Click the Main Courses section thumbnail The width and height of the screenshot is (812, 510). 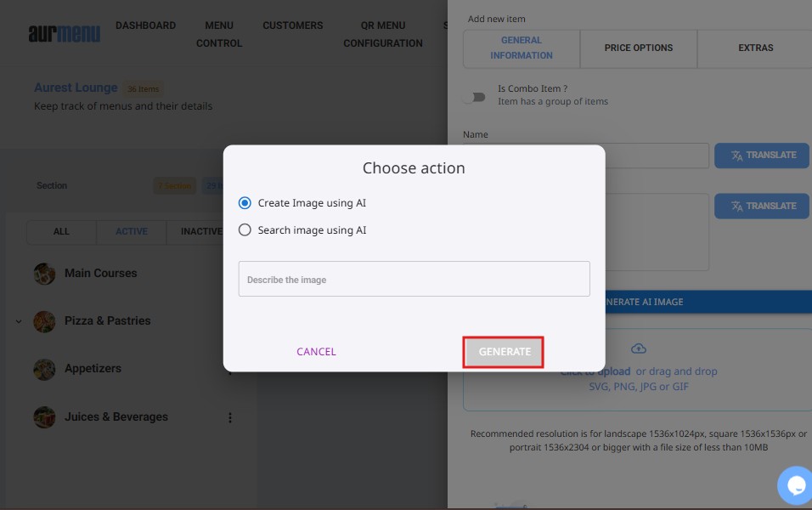tap(44, 274)
